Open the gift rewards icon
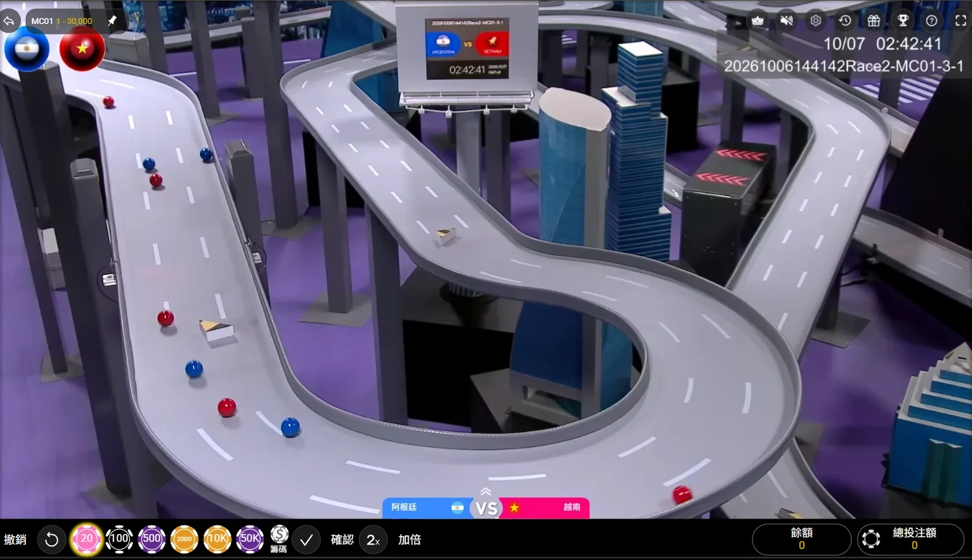This screenshot has height=560, width=972. tap(874, 21)
